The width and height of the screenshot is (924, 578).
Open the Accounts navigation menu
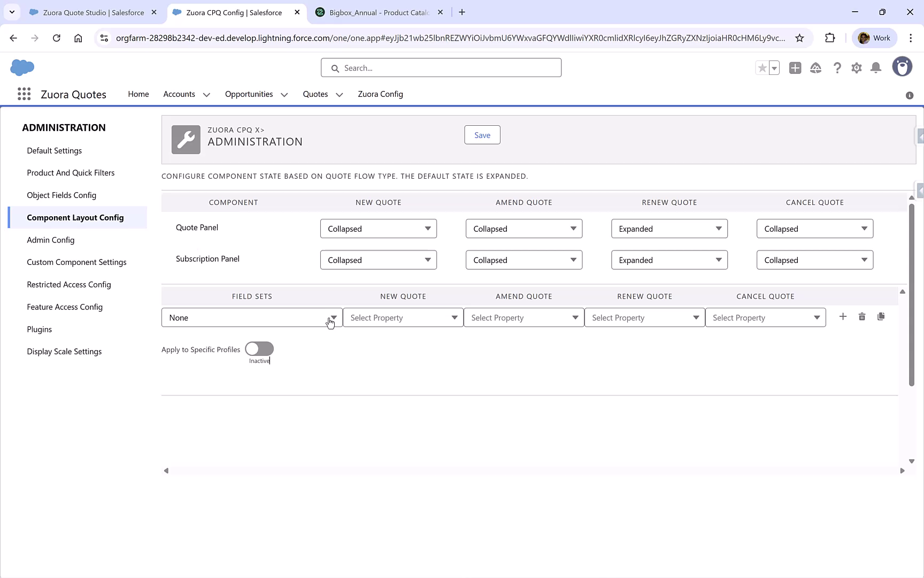pos(186,94)
